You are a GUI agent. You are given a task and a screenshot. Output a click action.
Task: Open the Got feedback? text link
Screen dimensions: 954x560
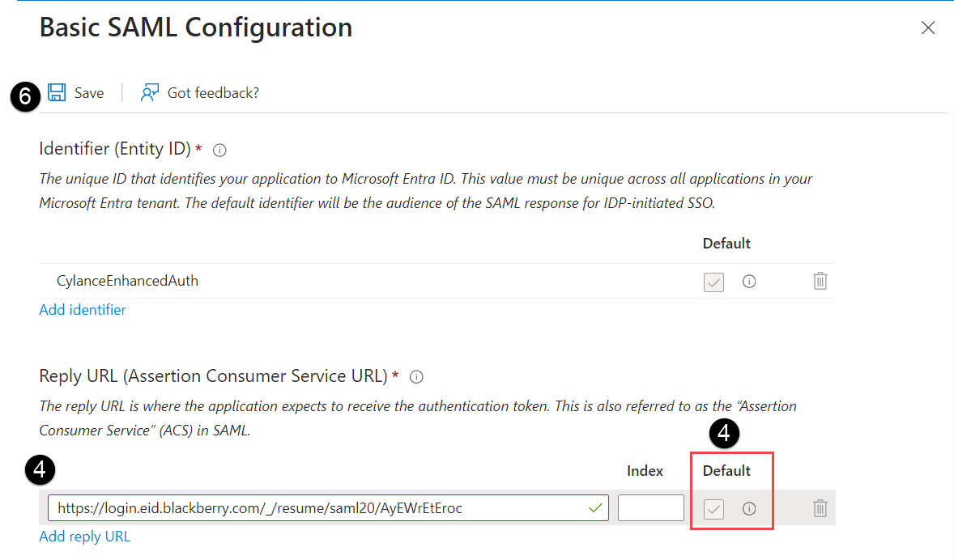click(213, 93)
